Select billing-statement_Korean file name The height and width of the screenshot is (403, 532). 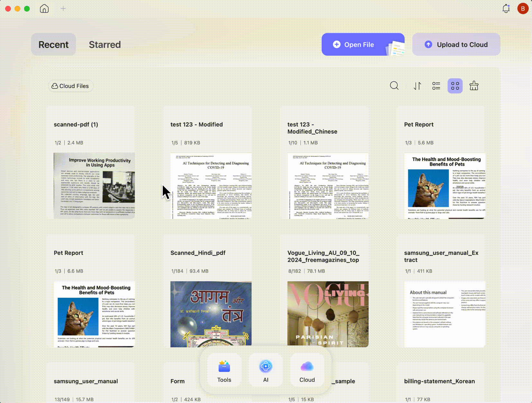point(439,381)
